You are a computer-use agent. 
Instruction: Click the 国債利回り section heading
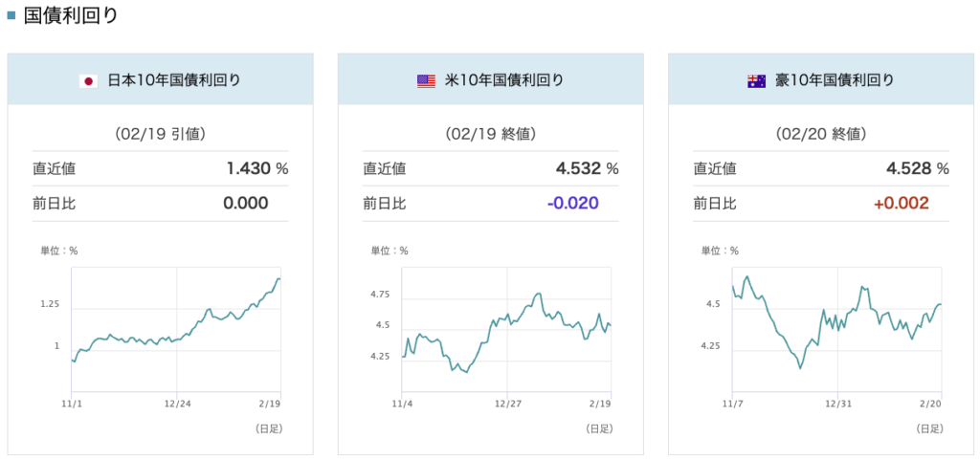(x=64, y=14)
